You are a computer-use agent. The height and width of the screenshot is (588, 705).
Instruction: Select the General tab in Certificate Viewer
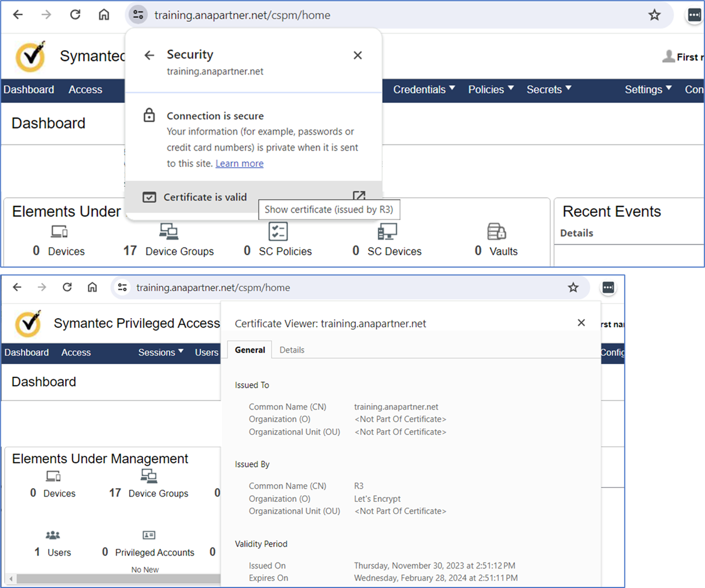249,350
